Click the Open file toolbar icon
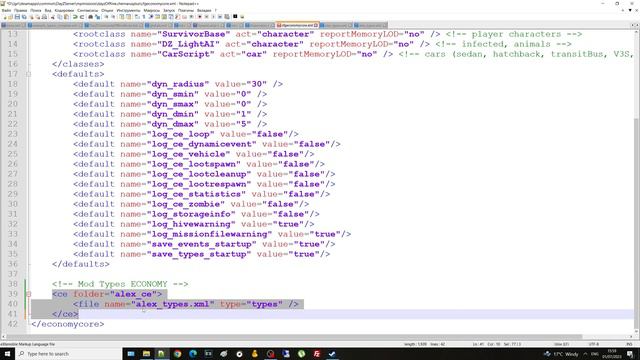 click(x=11, y=17)
